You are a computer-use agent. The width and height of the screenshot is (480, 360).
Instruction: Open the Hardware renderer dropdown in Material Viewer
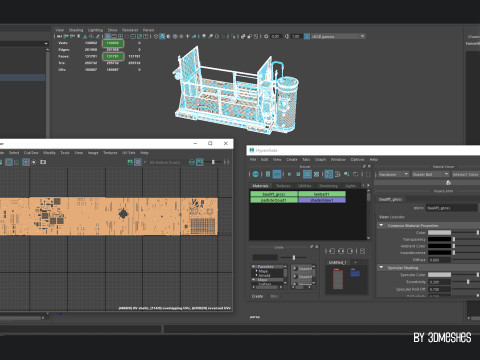pos(393,174)
